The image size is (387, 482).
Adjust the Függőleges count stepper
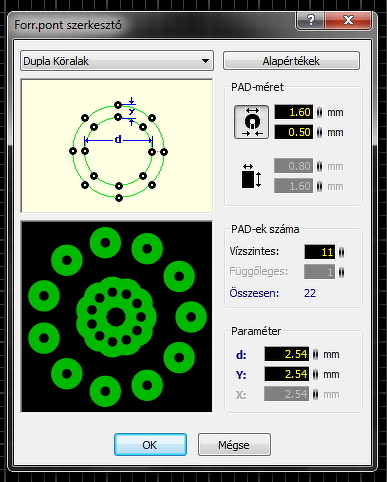341,272
